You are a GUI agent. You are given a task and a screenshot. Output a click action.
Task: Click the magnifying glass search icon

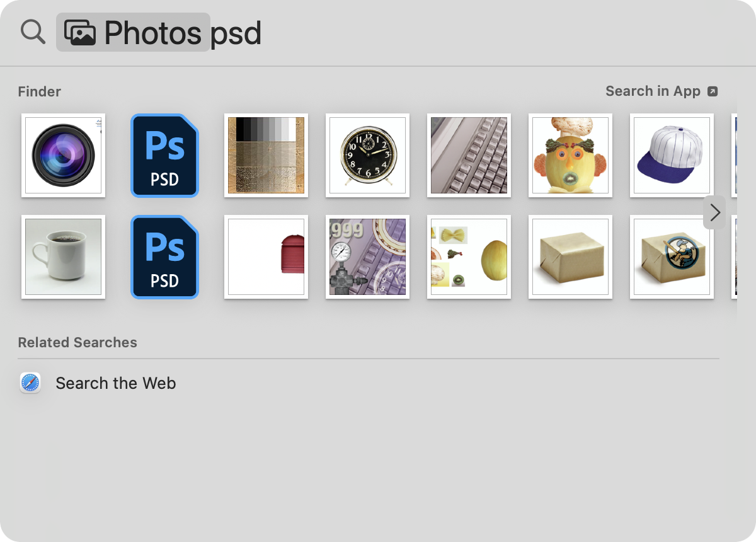(x=33, y=32)
